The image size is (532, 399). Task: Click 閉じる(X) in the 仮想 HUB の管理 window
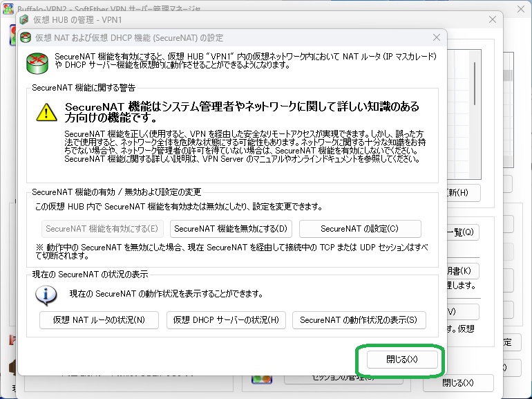tap(457, 383)
